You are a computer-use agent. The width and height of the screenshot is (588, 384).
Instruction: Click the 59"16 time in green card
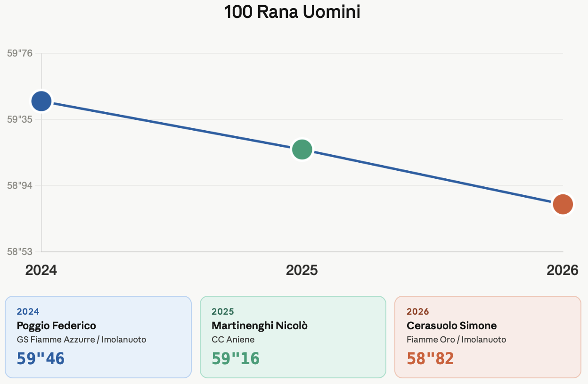coord(236,359)
